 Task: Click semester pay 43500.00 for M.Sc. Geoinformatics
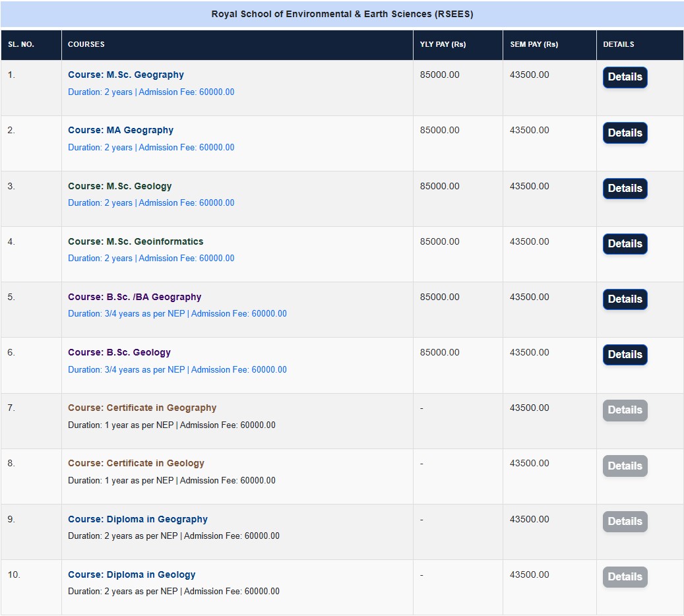coord(529,241)
